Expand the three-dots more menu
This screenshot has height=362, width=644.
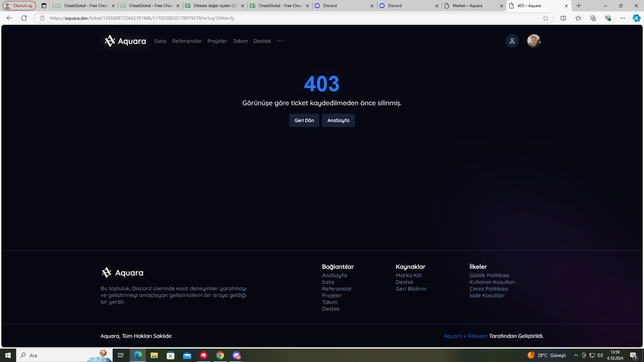(x=280, y=41)
